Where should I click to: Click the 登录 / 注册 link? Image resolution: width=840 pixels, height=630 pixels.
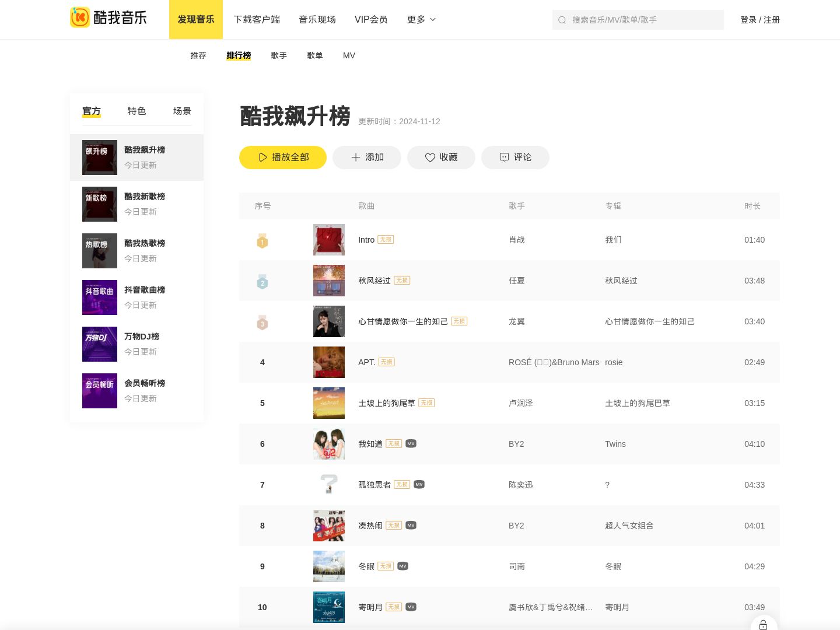tap(760, 20)
